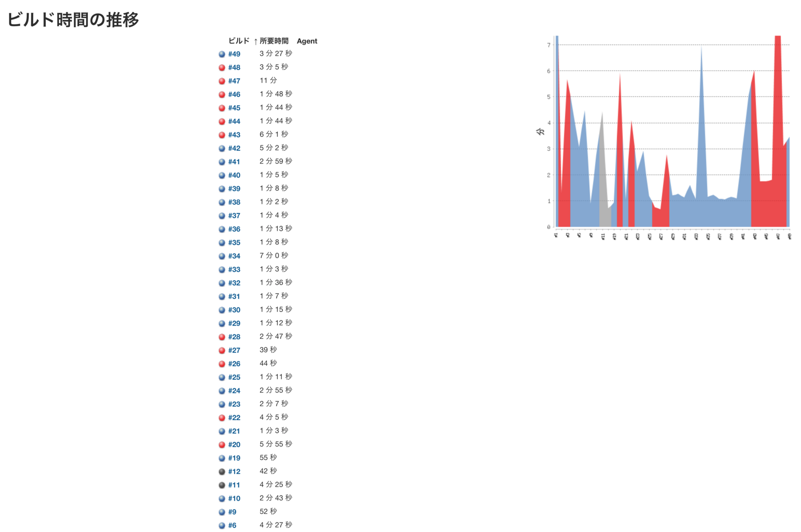Sort by the 所要時間 column header
The height and width of the screenshot is (532, 801).
tap(274, 41)
